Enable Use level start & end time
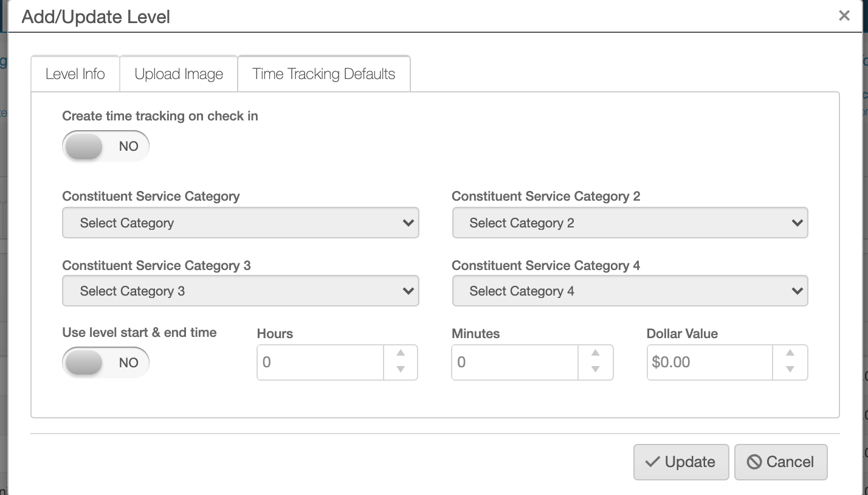Screen dimensions: 868x495 (x=105, y=363)
